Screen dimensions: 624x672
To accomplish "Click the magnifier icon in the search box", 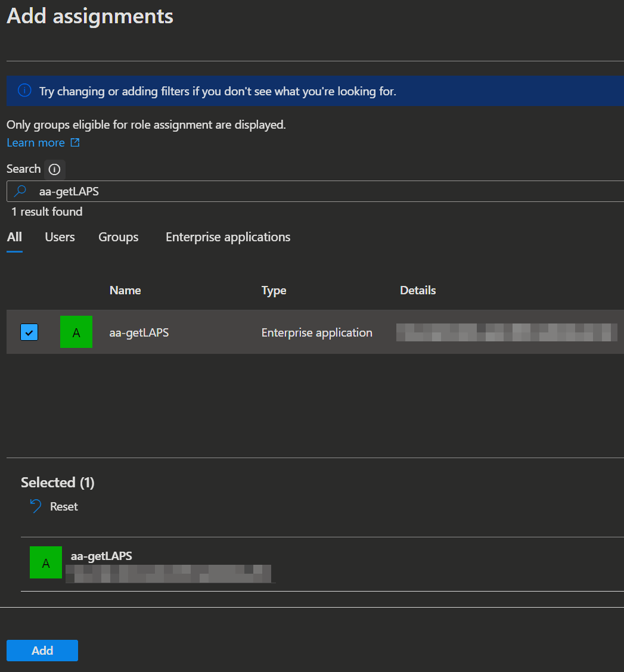I will click(x=20, y=191).
